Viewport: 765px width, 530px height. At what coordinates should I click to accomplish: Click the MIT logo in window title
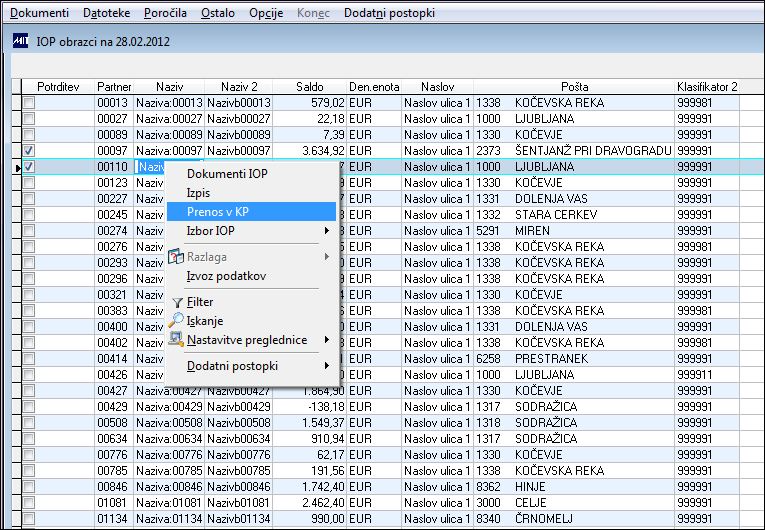pos(19,41)
